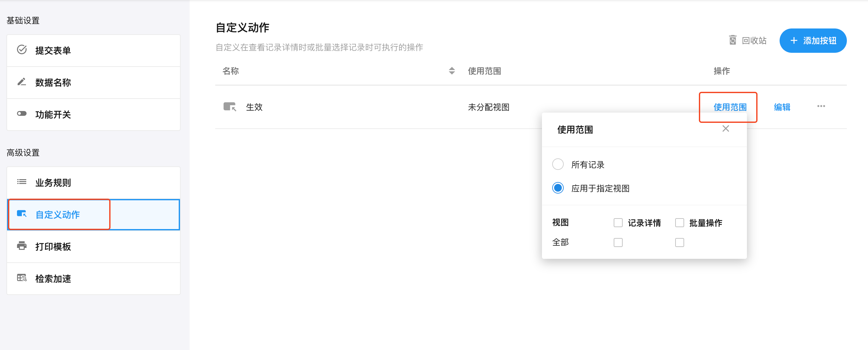Click the pencil icon next to 数据名称
868x350 pixels.
tap(22, 82)
